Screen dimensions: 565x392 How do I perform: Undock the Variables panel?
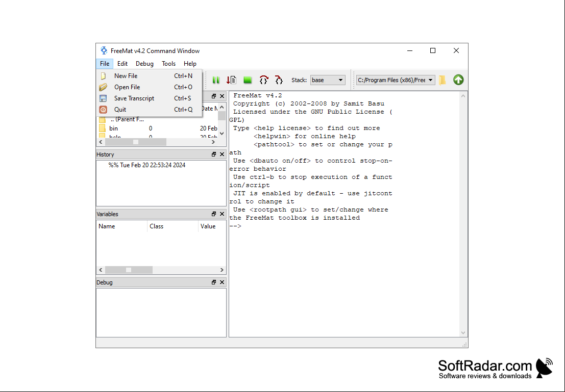[x=214, y=214]
